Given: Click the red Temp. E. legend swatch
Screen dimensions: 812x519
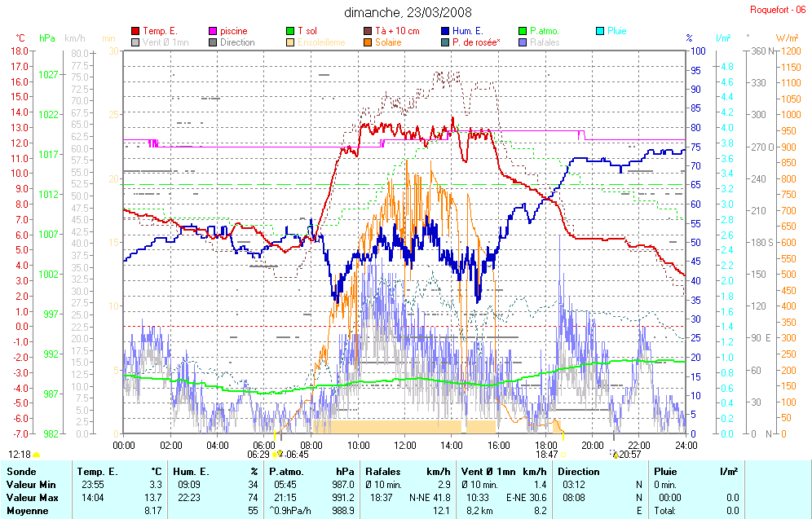Looking at the screenshot, I should coord(135,31).
